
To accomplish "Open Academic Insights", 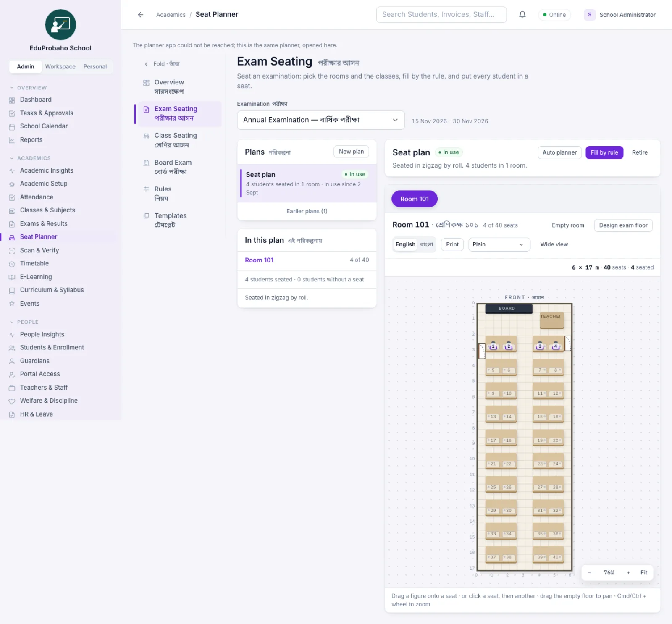I will 46,170.
